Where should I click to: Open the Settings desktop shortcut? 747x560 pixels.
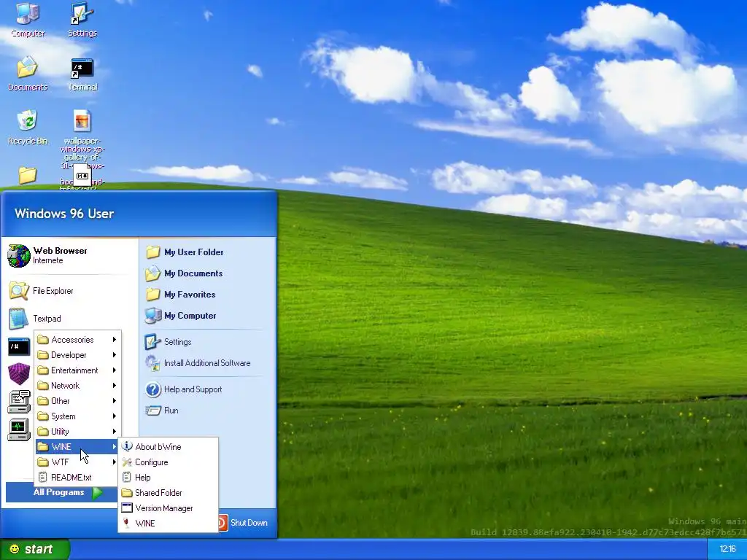(x=82, y=20)
